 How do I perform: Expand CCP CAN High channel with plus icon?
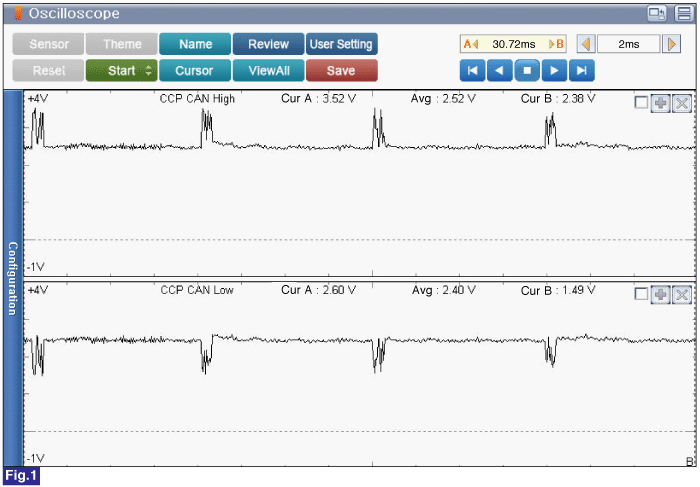tap(660, 103)
